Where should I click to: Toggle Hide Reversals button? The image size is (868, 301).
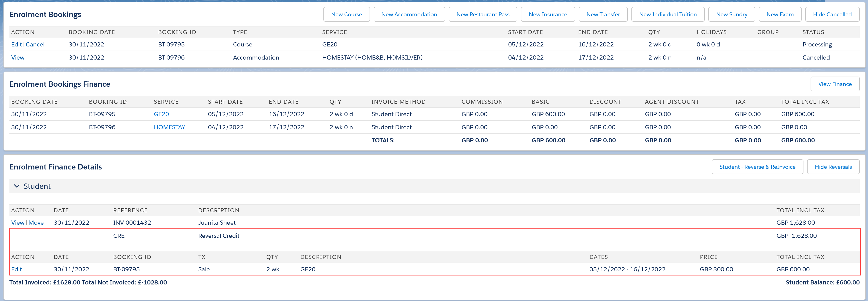[x=833, y=167]
